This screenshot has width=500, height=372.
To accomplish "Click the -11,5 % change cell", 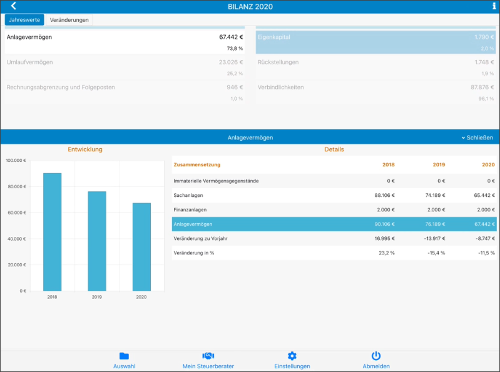I will click(x=486, y=253).
